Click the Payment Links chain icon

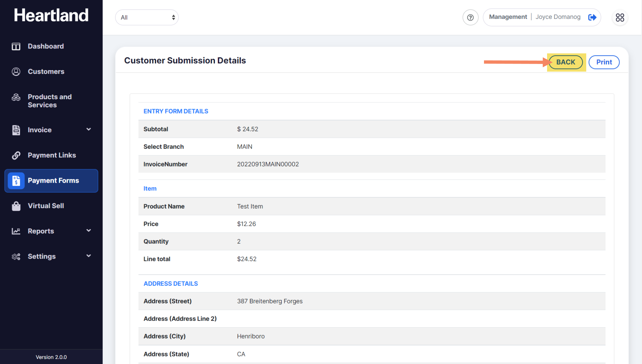(x=16, y=155)
